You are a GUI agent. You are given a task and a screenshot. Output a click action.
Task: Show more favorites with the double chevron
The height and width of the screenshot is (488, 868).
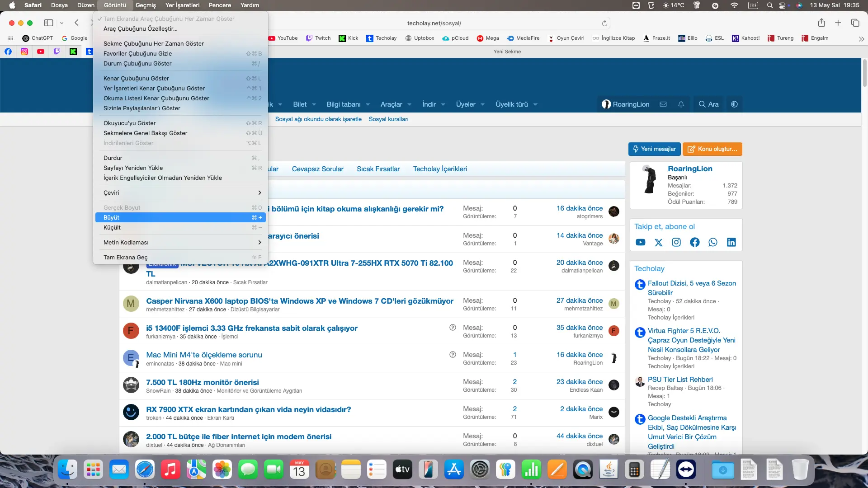[x=861, y=39]
